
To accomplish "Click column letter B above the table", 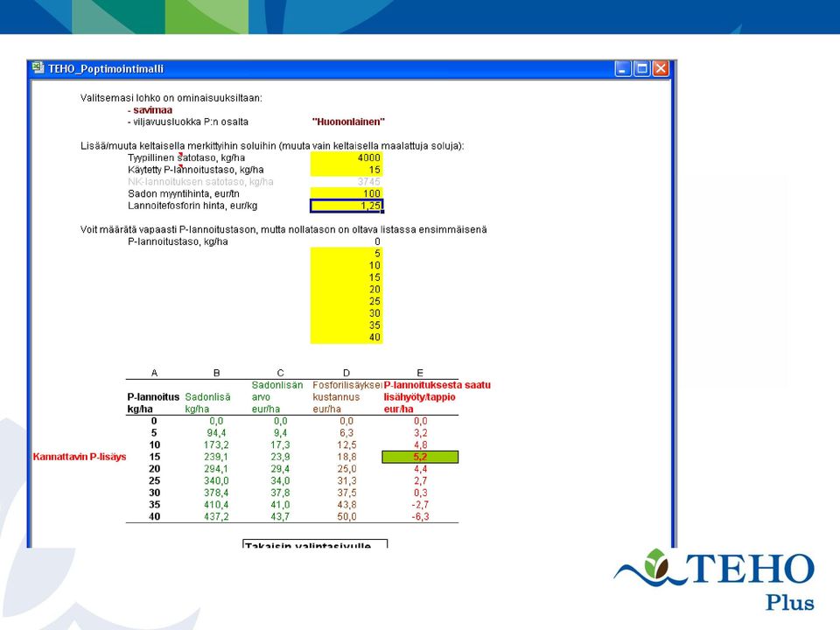I will 216,373.
